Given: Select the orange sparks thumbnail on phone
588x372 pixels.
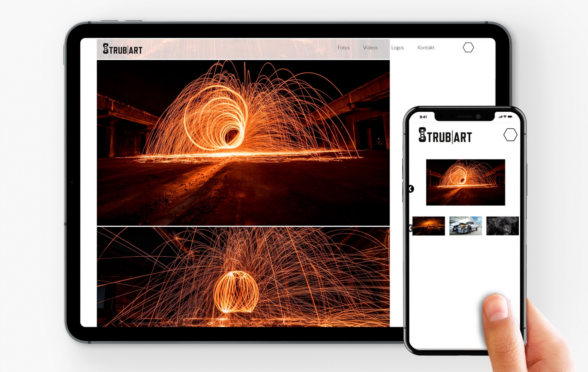Looking at the screenshot, I should point(429,226).
